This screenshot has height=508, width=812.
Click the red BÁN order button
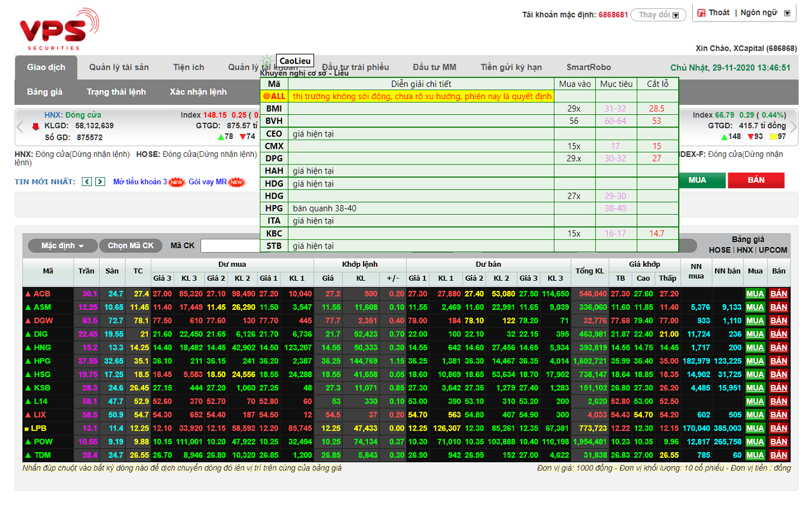pyautogui.click(x=756, y=180)
